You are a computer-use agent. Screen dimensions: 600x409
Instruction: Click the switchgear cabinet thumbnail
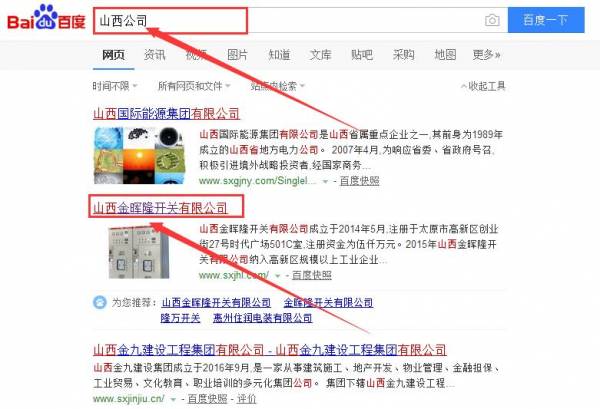coord(139,252)
